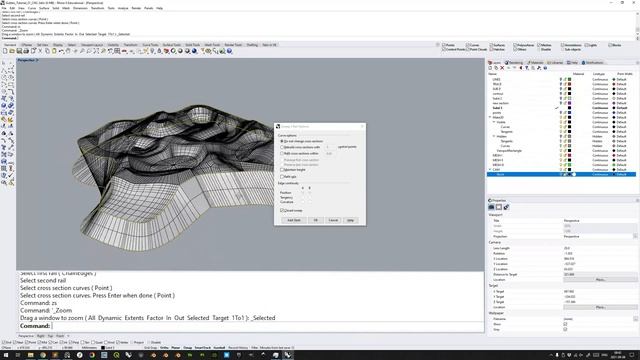640x360 pixels.
Task: Open the File menu
Action: click(x=4, y=8)
